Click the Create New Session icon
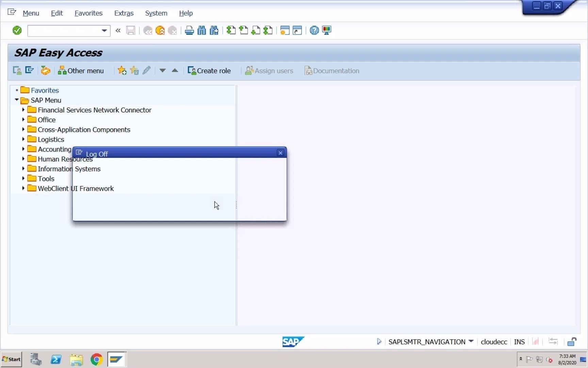 point(285,31)
